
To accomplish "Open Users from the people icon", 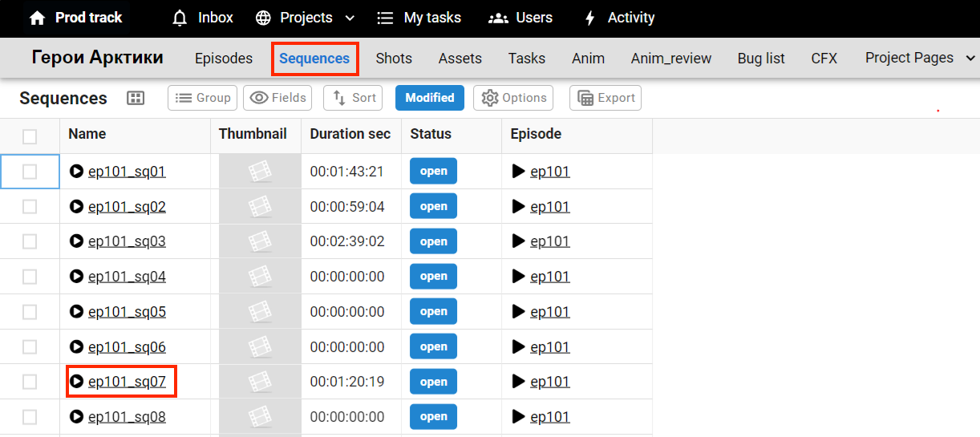I will coord(498,18).
